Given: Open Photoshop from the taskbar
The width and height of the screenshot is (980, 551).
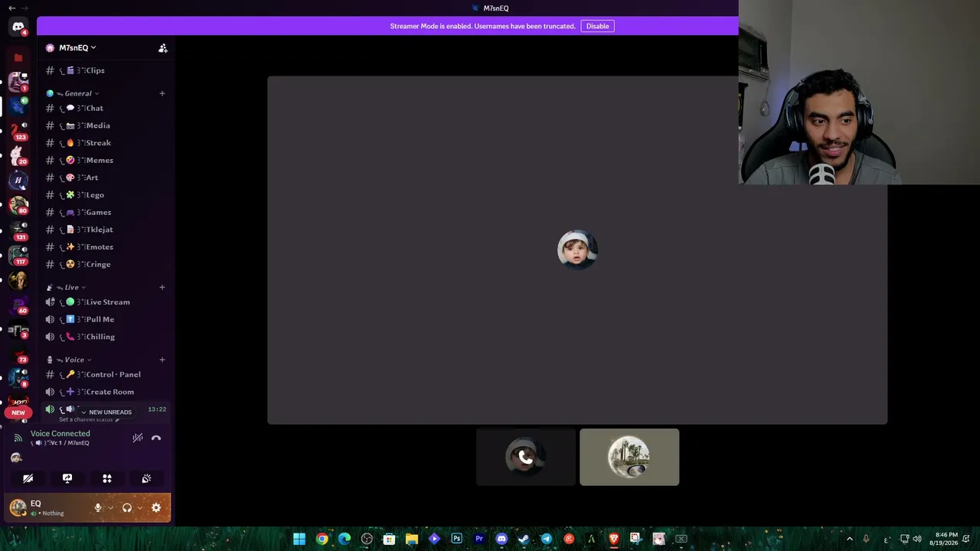Looking at the screenshot, I should tap(457, 539).
